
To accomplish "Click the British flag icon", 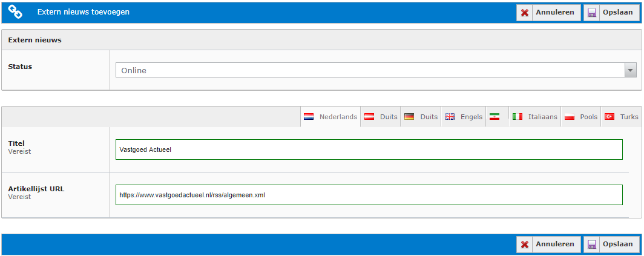I will (450, 117).
